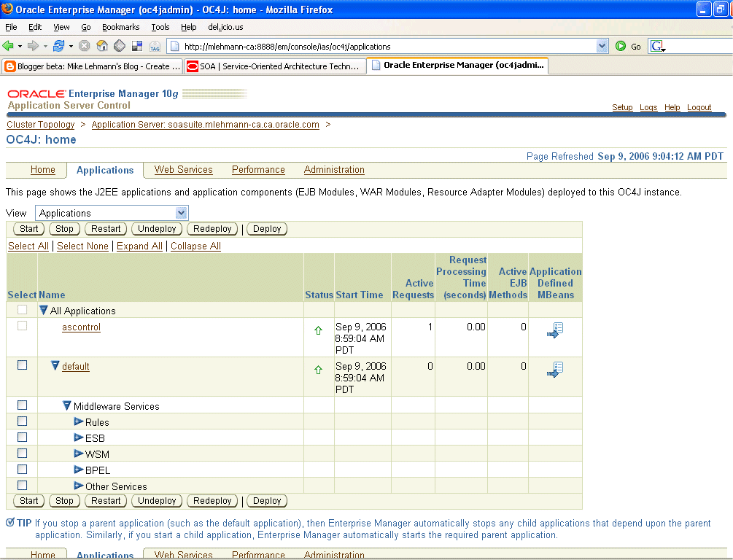The image size is (733, 560).
Task: Select the default application checkbox
Action: point(22,365)
